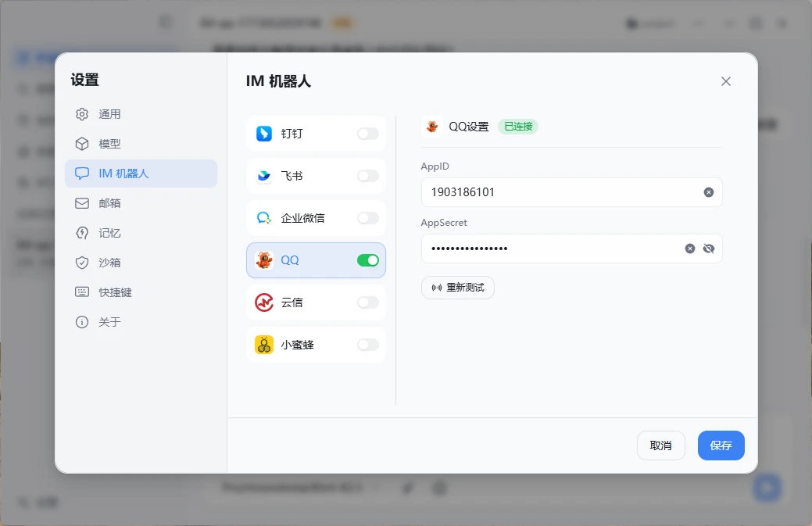This screenshot has width=812, height=526.
Task: Select the Feishu (飞书) robot entry
Action: (301, 176)
